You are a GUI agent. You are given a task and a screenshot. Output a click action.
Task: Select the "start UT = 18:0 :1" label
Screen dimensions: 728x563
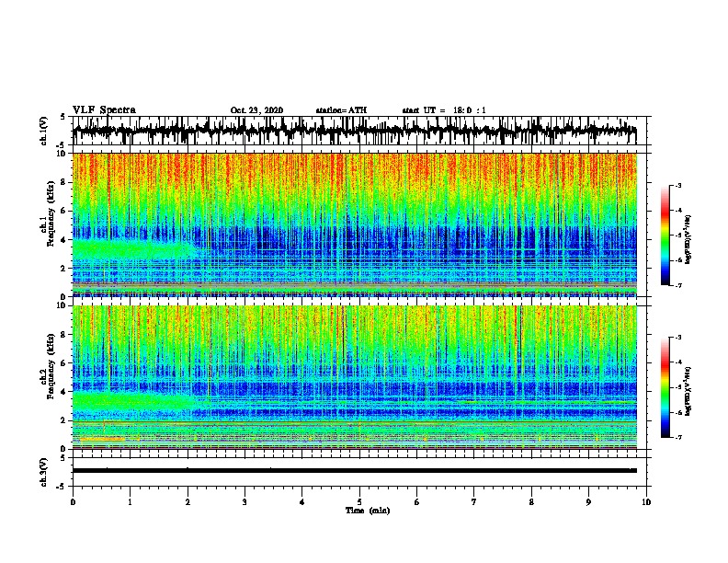point(444,110)
